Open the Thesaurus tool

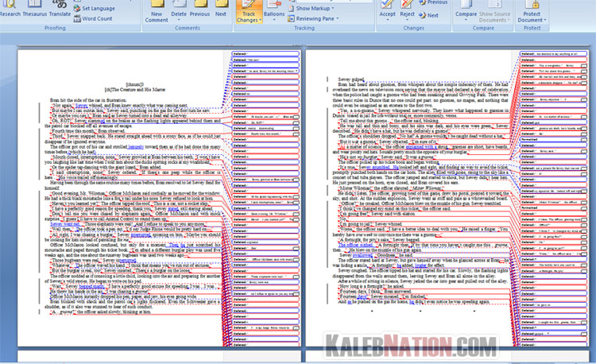[35, 9]
